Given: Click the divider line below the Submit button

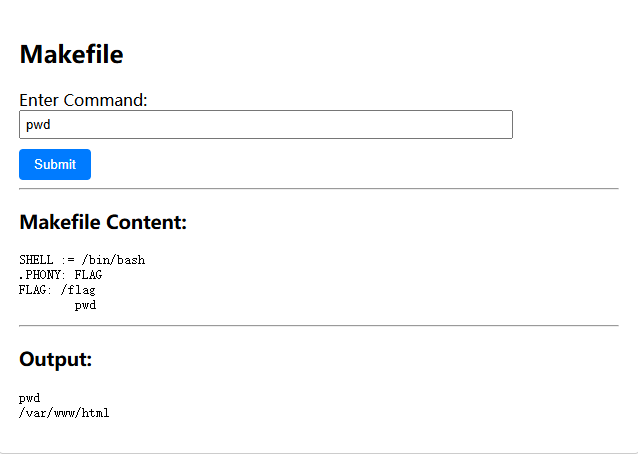Looking at the screenshot, I should click(318, 188).
